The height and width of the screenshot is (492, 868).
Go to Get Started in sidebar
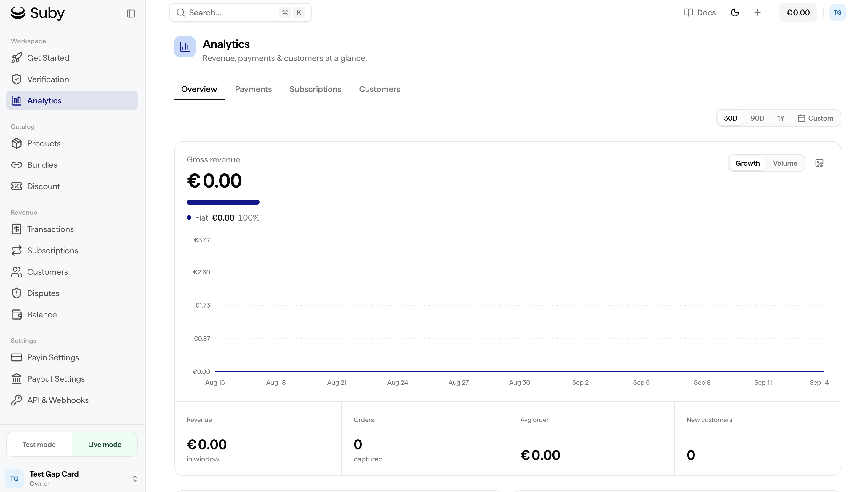tap(72, 58)
